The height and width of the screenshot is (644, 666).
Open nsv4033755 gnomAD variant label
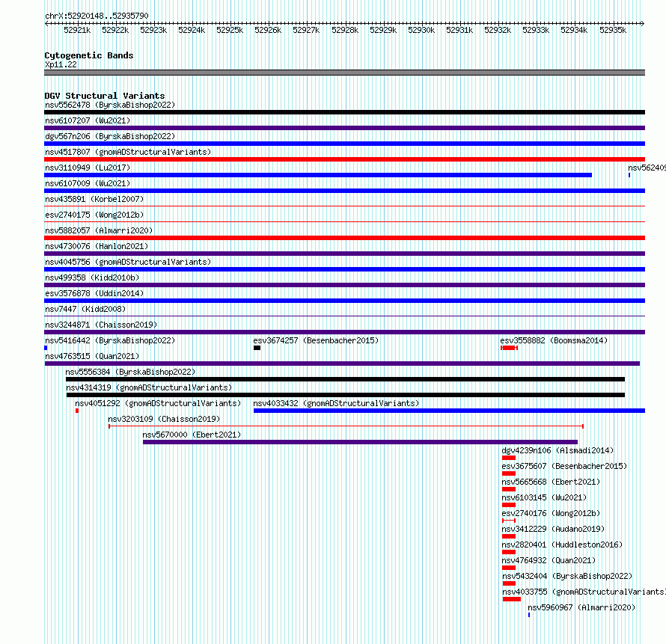(584, 592)
